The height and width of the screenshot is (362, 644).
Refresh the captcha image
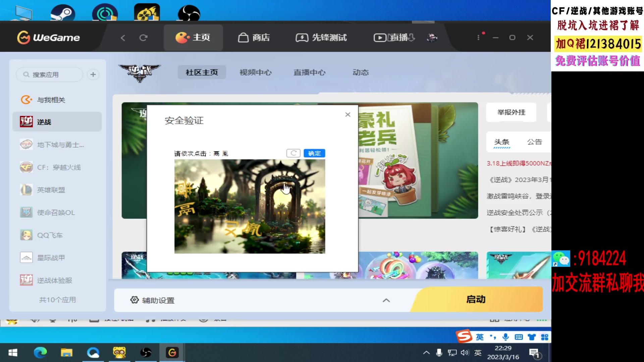tap(293, 153)
